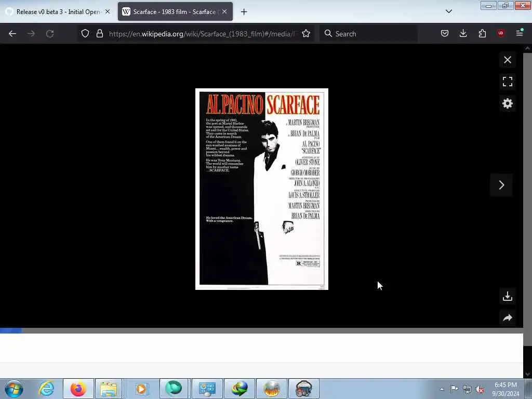Screen dimensions: 532x399
Task: Open Firefox application hamburger menu
Action: pos(520,33)
